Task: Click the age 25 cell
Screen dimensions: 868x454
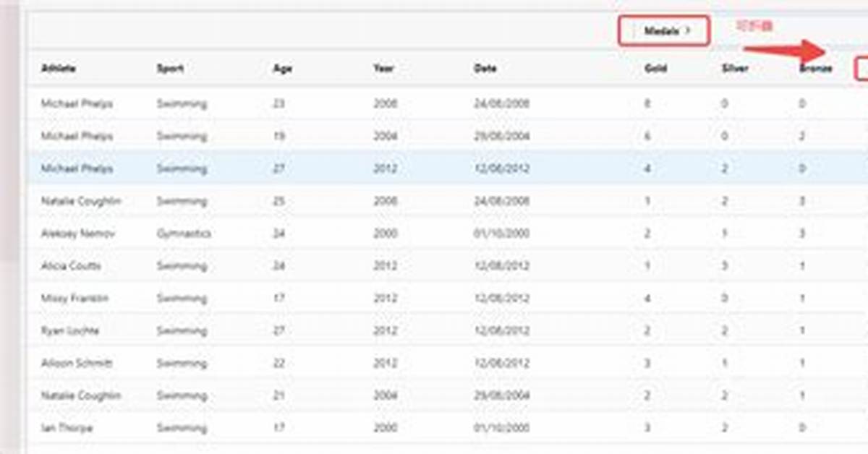Action: point(278,201)
